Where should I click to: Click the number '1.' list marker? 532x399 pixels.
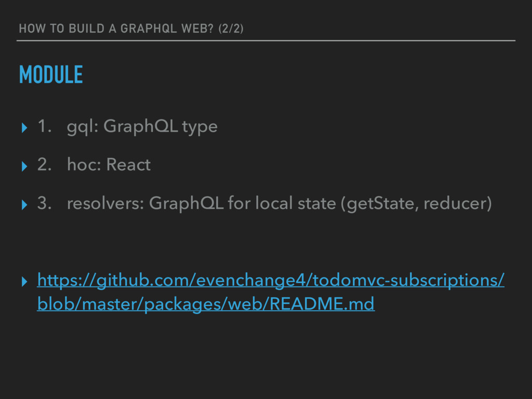pyautogui.click(x=45, y=126)
